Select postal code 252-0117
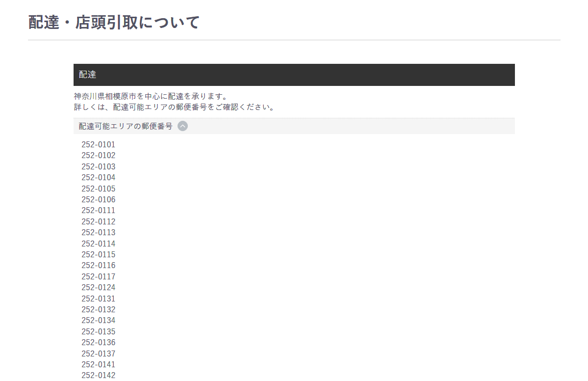Screen dimensions: 588x381 point(98,276)
